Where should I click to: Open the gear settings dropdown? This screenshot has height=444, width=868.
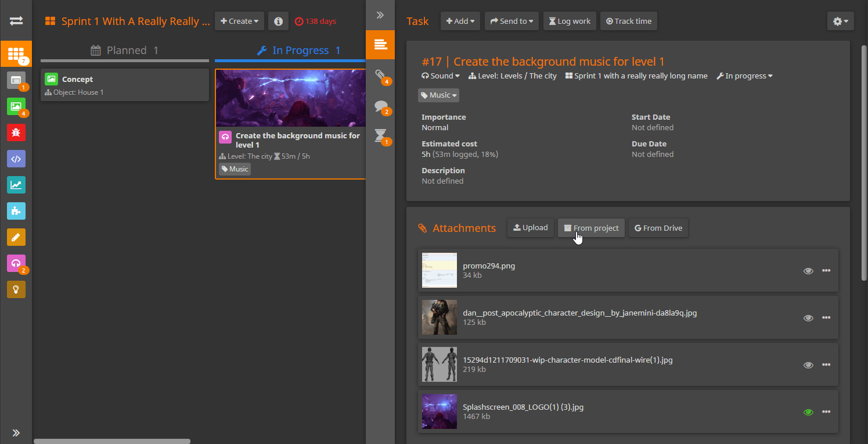840,21
